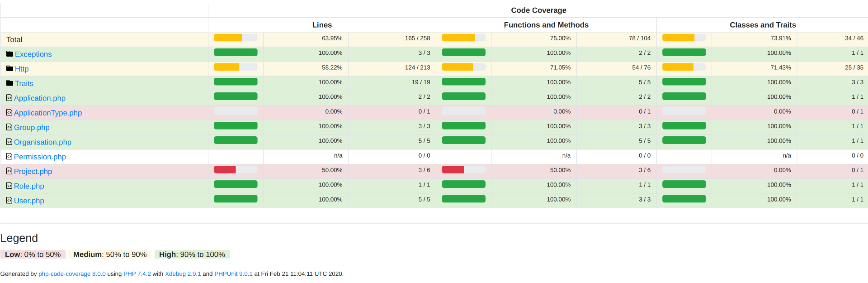Open the Application.php coverage report
The width and height of the screenshot is (868, 283).
click(40, 98)
